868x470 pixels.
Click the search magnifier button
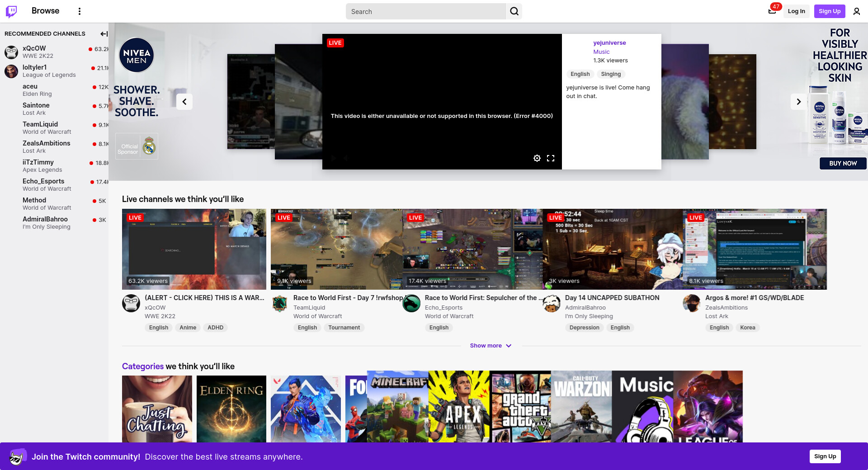(514, 11)
